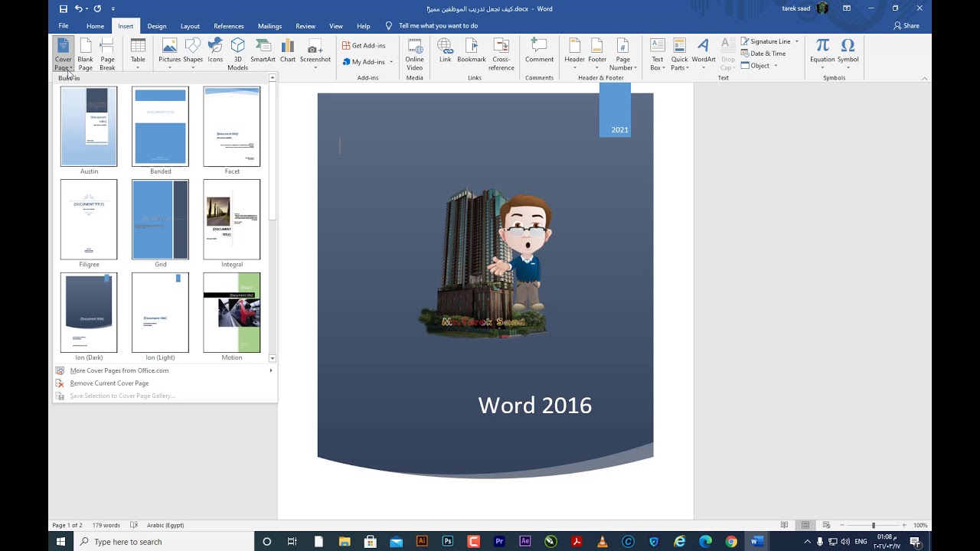The height and width of the screenshot is (551, 980).
Task: Open Photoshop from the taskbar
Action: click(x=448, y=542)
